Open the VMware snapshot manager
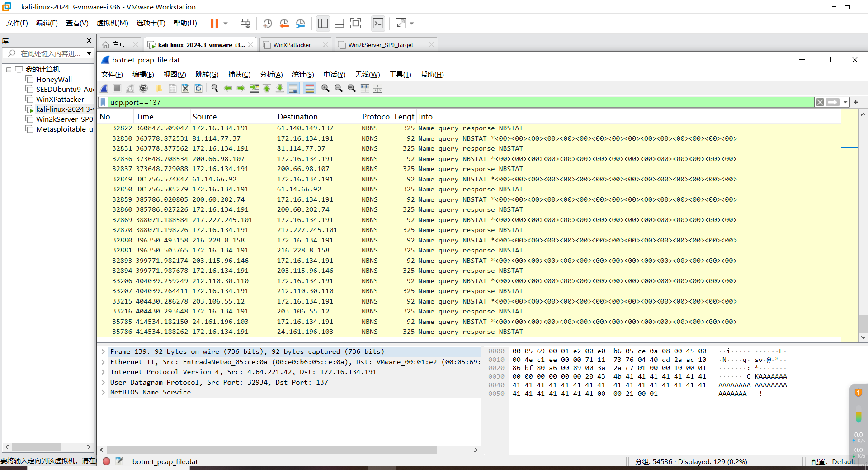The width and height of the screenshot is (868, 470). pos(301,23)
